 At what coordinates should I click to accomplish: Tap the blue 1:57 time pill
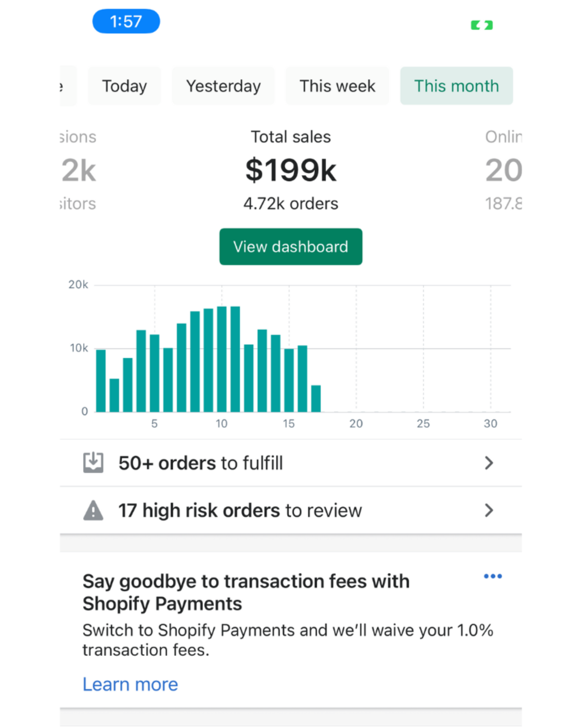[x=126, y=21]
